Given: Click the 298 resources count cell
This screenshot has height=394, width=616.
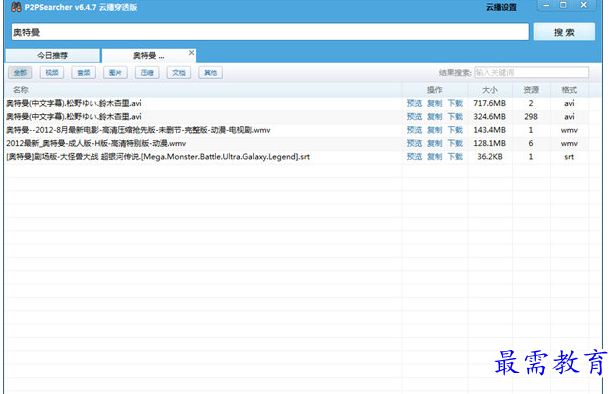Looking at the screenshot, I should point(531,117).
